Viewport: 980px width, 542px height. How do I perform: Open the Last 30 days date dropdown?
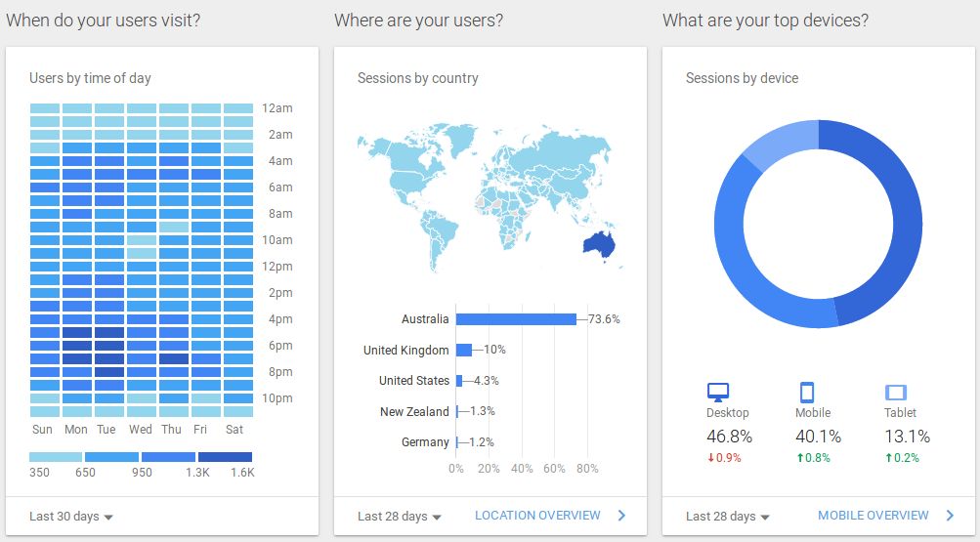click(71, 517)
